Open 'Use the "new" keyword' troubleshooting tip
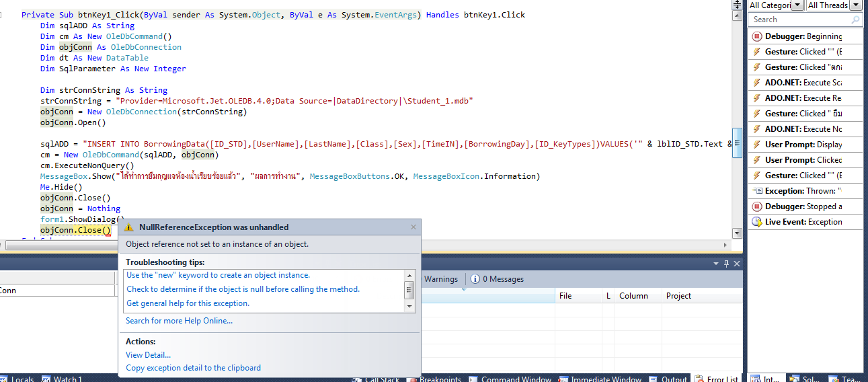The width and height of the screenshot is (868, 382). pyautogui.click(x=218, y=275)
